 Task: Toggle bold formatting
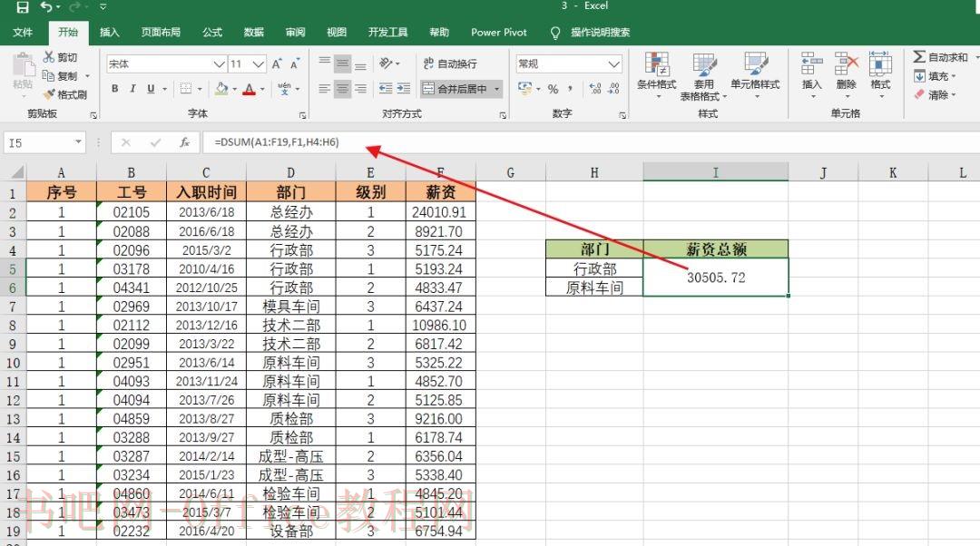point(115,89)
